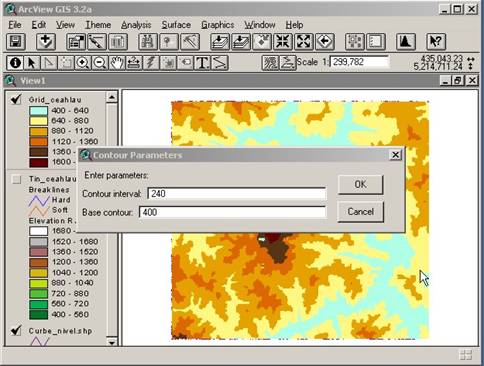Screen dimensions: 484x366
Task: Click the Save Project floppy icon
Action: pyautogui.click(x=16, y=42)
